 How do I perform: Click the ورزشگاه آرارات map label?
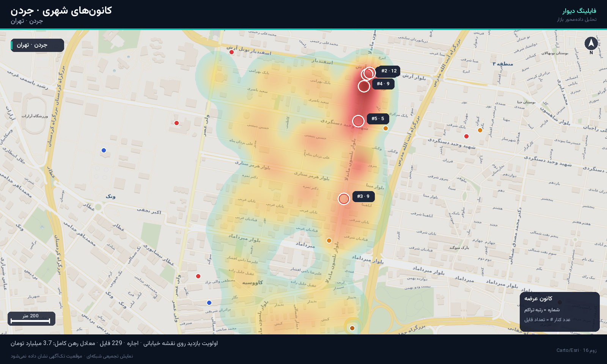tap(35, 116)
